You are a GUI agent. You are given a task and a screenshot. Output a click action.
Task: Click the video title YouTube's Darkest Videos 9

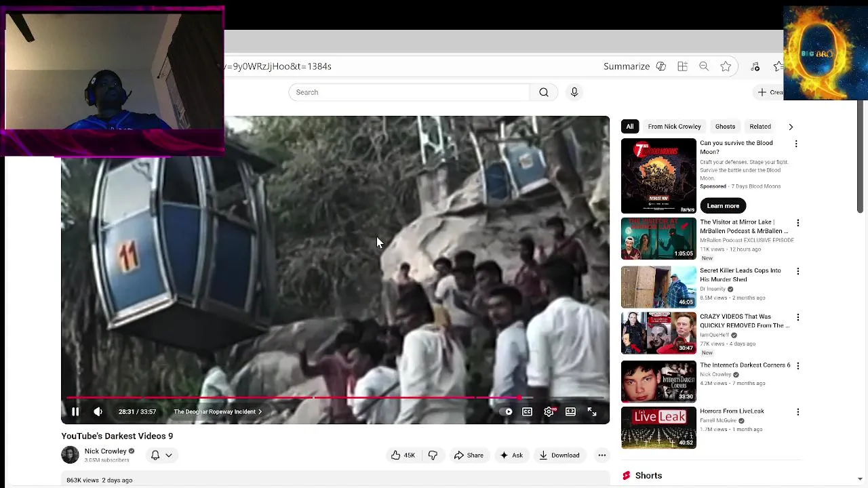click(x=117, y=436)
